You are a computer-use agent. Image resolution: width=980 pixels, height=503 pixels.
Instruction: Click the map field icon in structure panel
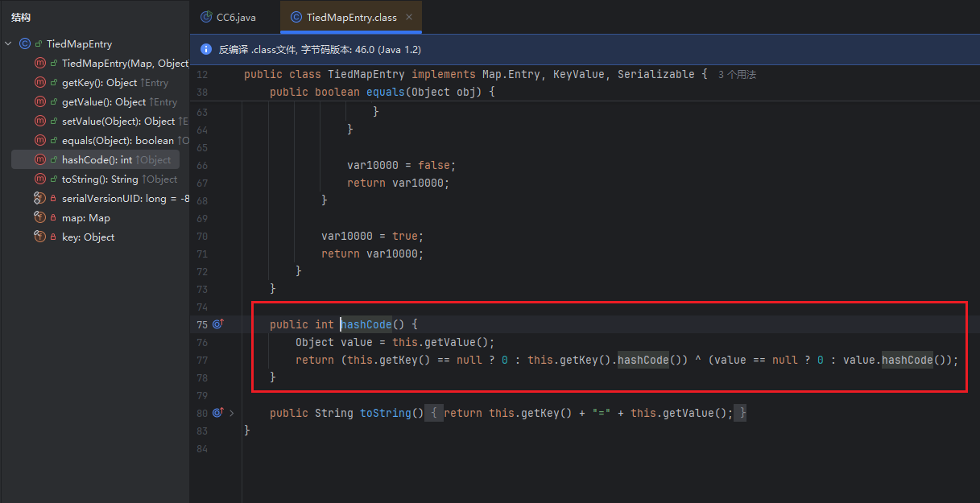tap(40, 218)
